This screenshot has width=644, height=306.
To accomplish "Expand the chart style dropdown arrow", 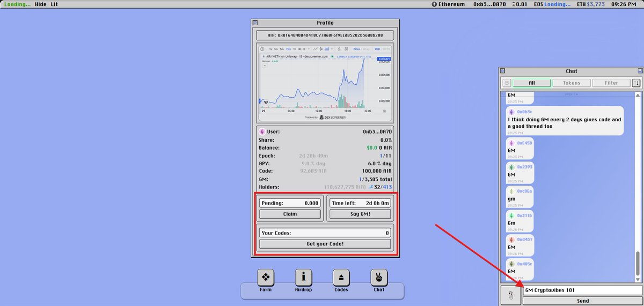I will [332, 49].
